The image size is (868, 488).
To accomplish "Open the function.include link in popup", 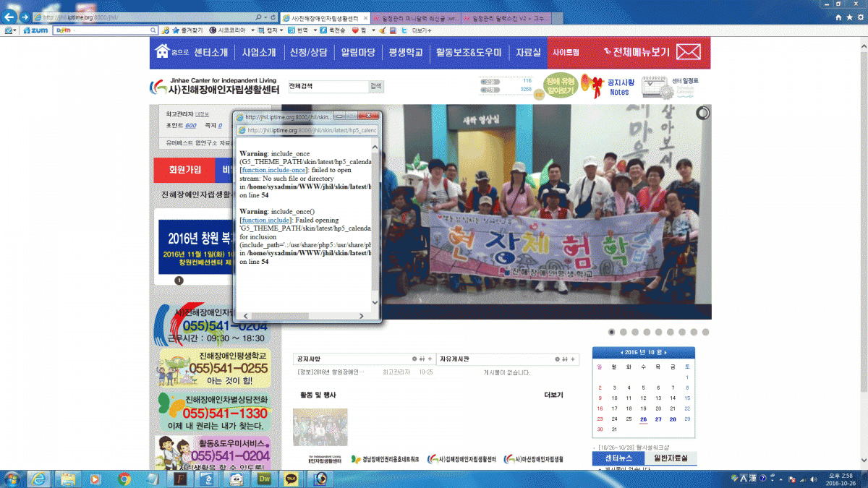I will (265, 219).
